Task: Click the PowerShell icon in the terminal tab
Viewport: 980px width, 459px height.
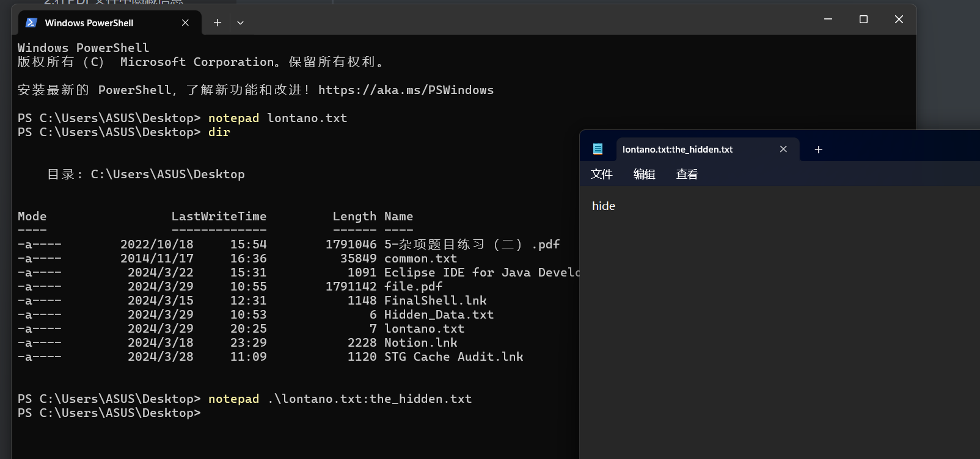Action: (x=31, y=23)
